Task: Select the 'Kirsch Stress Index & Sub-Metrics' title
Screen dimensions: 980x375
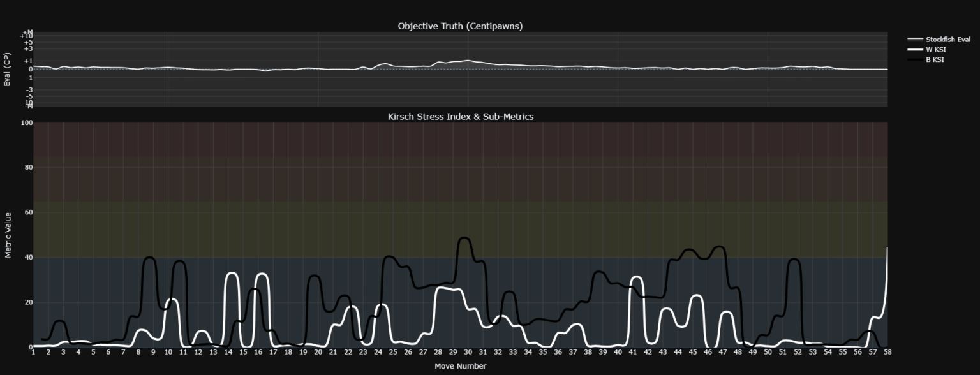Action: point(461,117)
